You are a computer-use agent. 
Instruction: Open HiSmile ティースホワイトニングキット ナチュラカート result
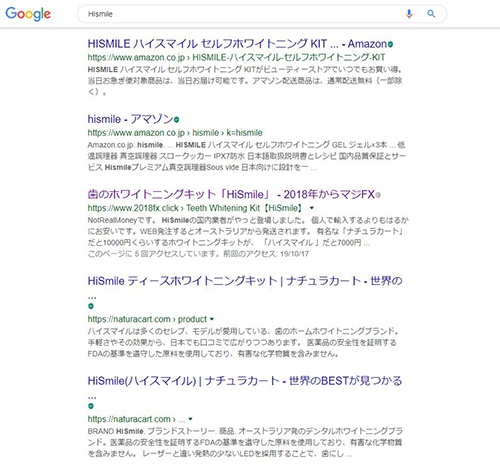click(x=245, y=281)
